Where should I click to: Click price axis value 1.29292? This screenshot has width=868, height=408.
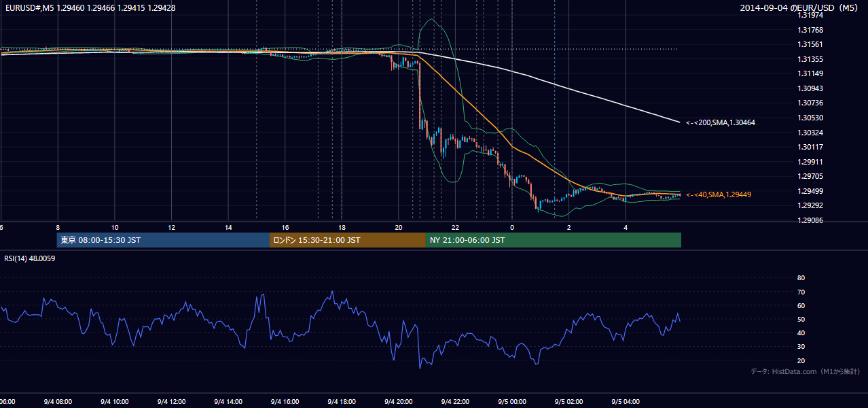810,205
